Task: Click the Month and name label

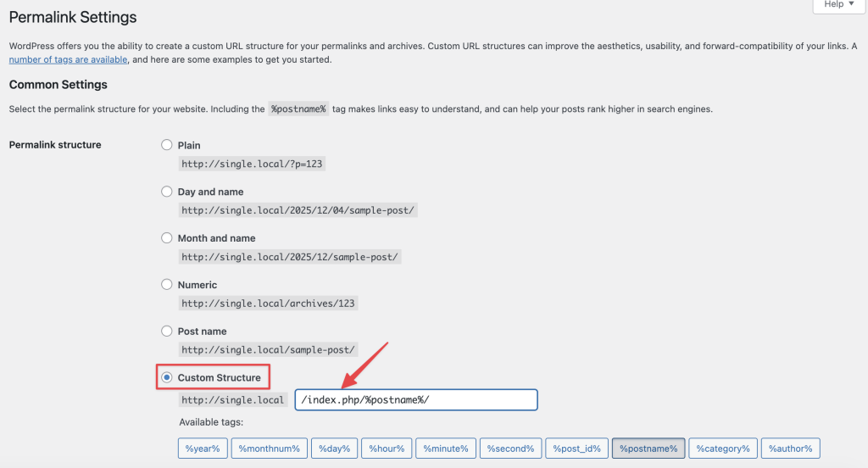Action: (x=216, y=238)
